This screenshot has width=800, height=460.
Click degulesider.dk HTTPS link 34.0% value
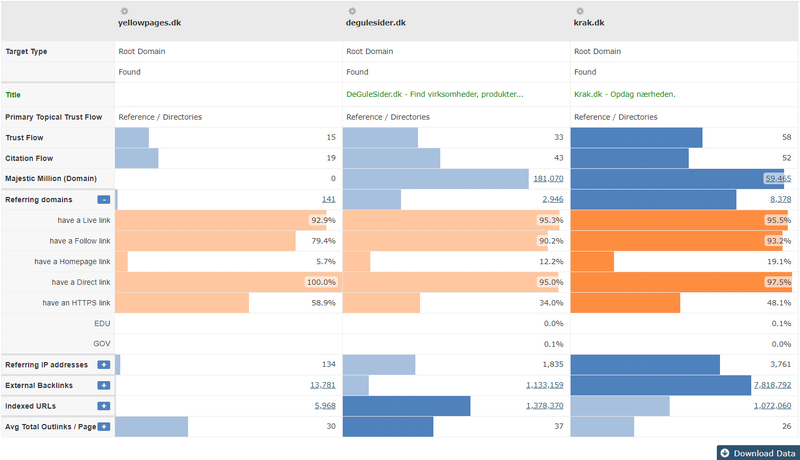coord(551,303)
